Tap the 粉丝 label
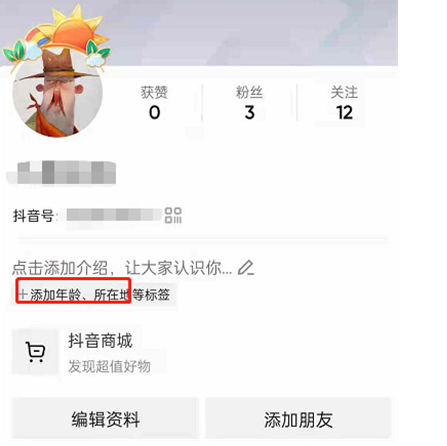The image size is (447, 446). [249, 92]
